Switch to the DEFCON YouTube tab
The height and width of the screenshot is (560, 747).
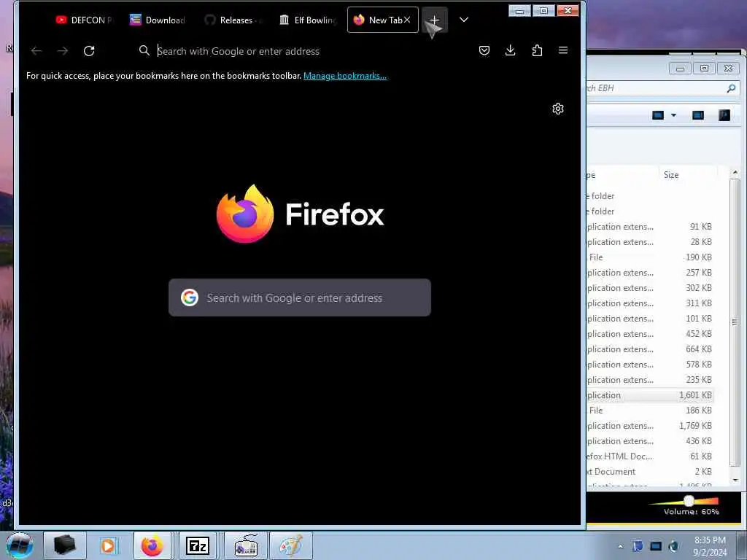[x=83, y=20]
